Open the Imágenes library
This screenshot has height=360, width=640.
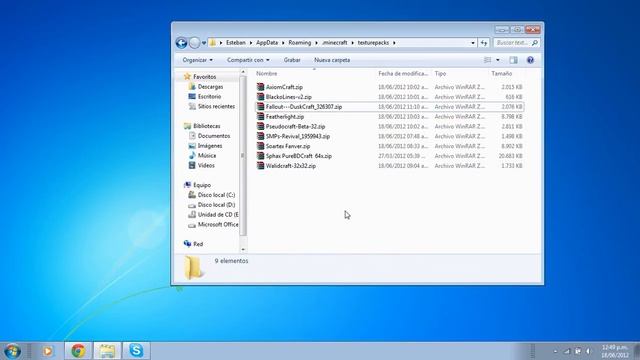pos(210,146)
